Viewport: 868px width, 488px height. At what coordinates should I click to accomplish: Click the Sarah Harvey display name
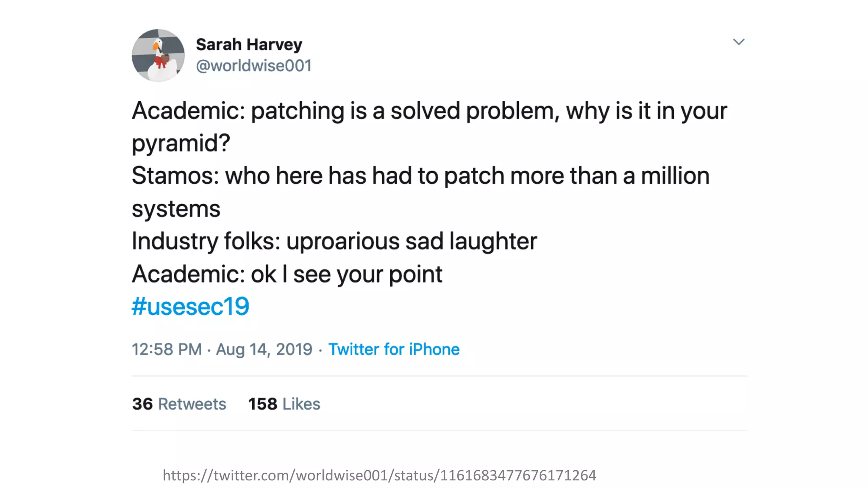tap(249, 44)
